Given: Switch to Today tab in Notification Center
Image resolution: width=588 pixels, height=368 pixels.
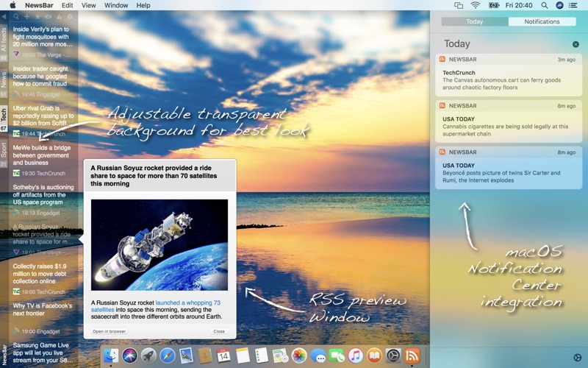Looking at the screenshot, I should [475, 21].
